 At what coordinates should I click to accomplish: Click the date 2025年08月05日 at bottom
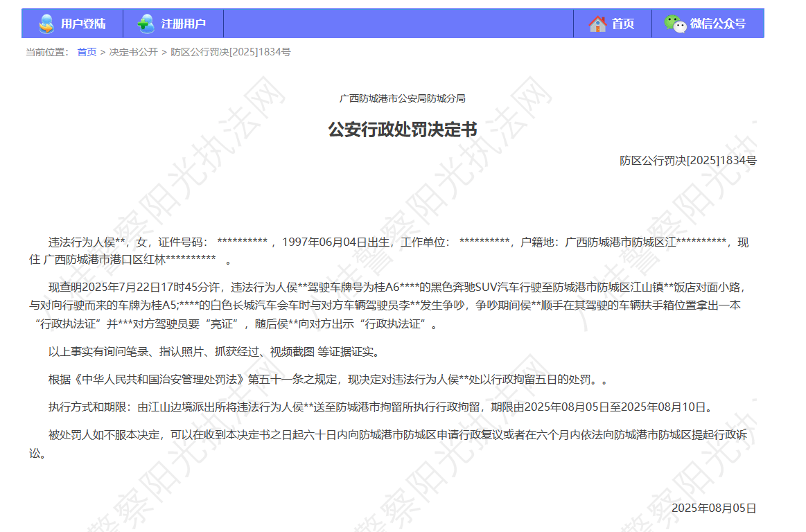point(715,507)
